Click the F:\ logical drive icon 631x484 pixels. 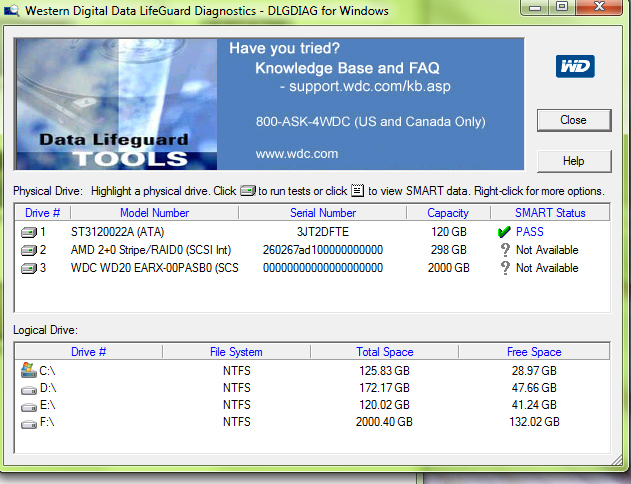point(28,423)
